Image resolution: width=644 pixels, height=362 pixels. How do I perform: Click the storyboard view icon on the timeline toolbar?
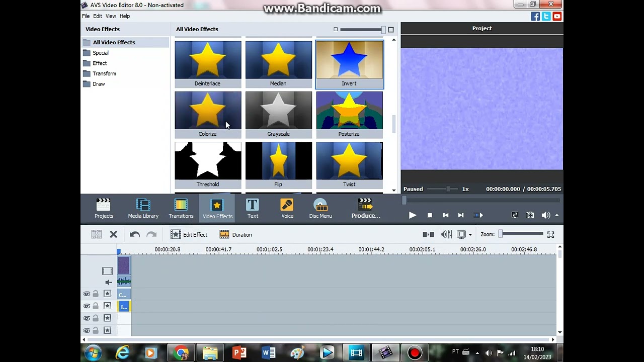click(428, 234)
